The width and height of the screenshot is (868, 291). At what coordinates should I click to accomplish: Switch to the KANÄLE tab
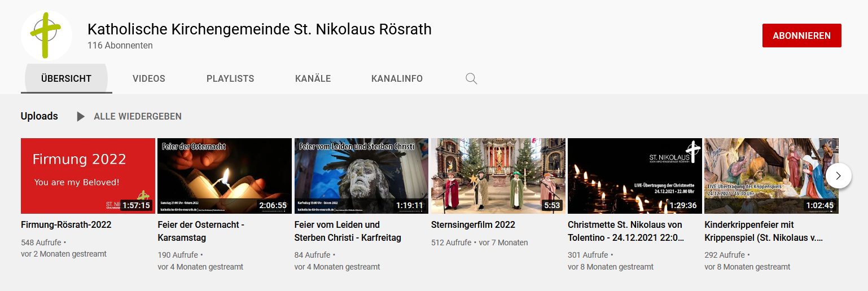(x=313, y=79)
